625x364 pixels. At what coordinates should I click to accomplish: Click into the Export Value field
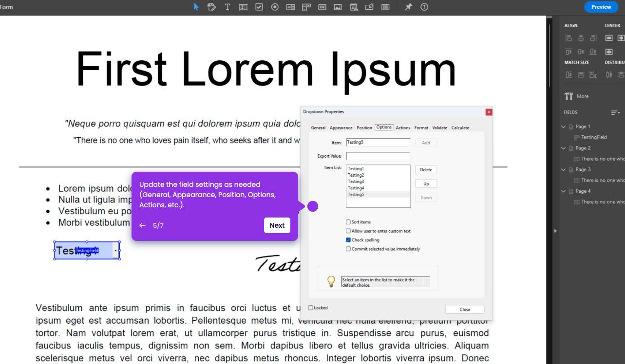click(x=378, y=156)
